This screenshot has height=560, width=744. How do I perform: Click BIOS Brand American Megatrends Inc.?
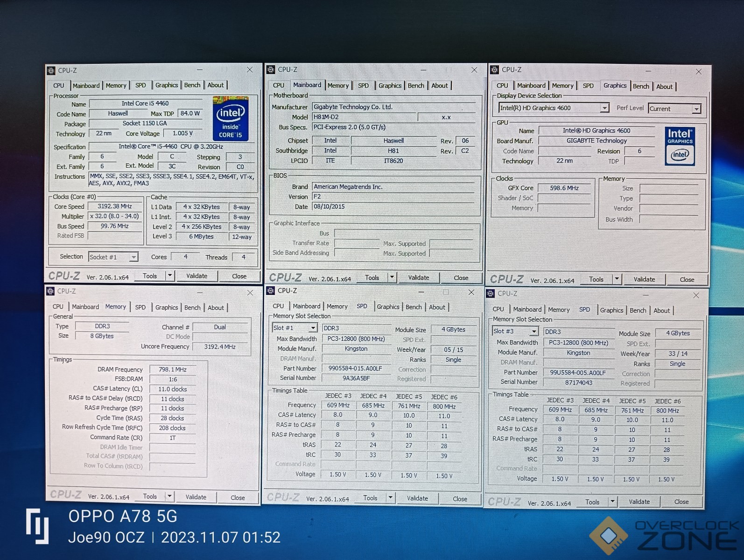[394, 187]
